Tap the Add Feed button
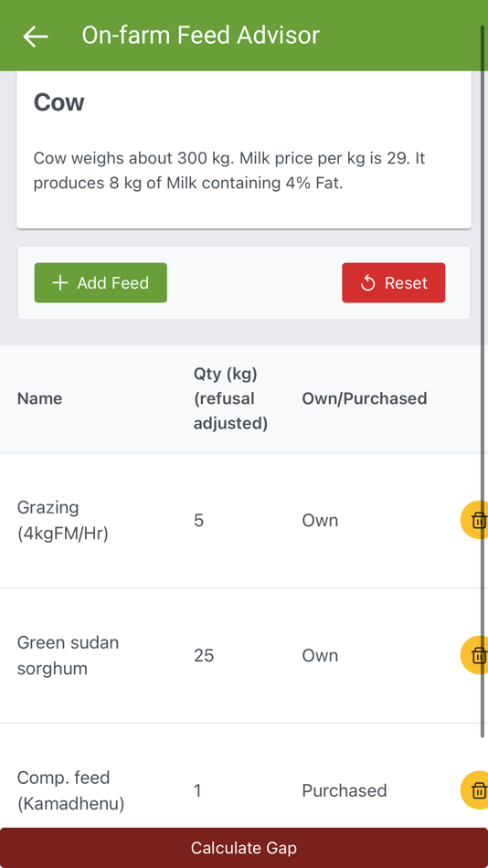This screenshot has width=488, height=868. (101, 283)
